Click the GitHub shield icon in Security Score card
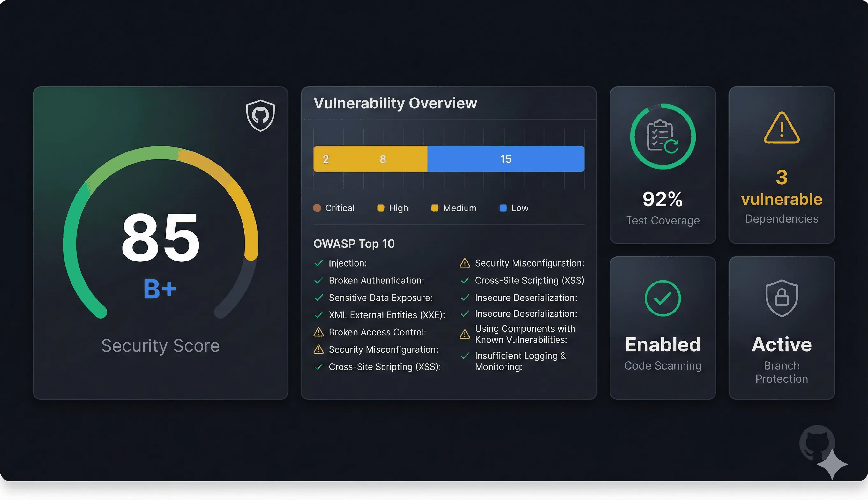Screen dimensions: 868x500 tap(260, 116)
